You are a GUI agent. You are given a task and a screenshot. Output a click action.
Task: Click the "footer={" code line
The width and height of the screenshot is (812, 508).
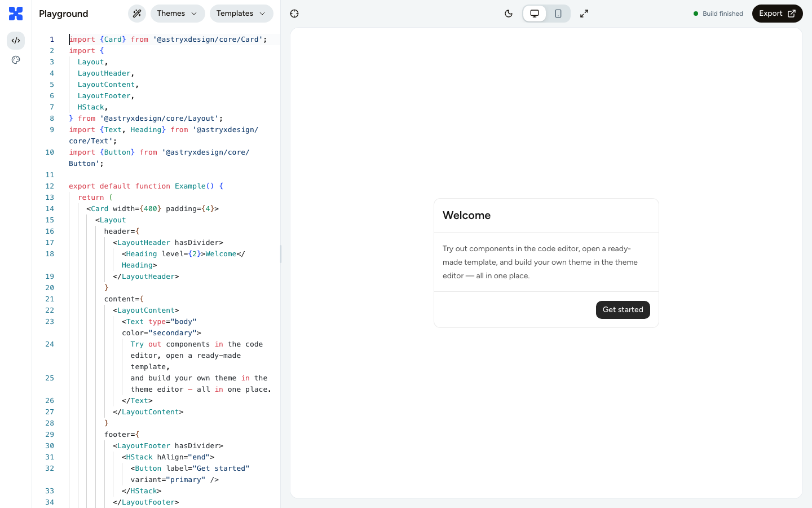point(122,435)
